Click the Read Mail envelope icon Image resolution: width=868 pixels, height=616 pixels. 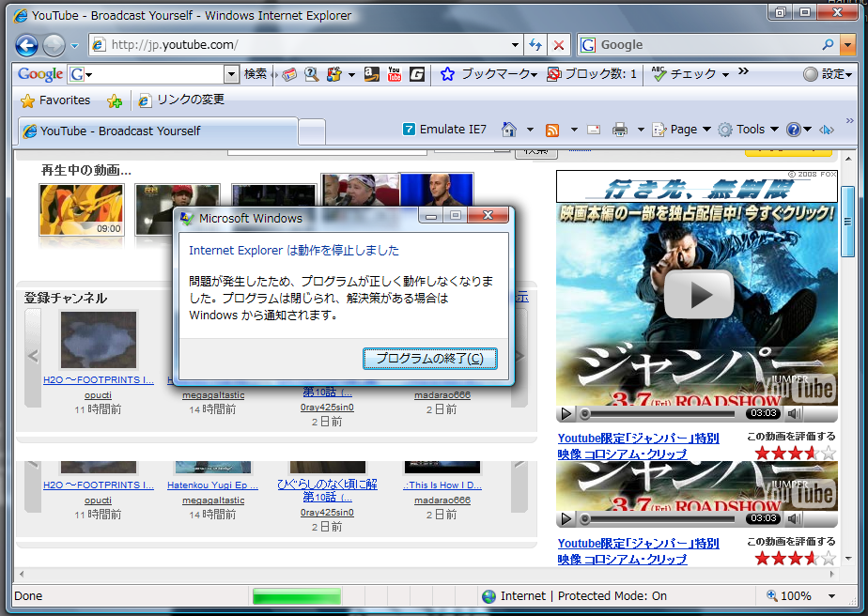point(594,131)
